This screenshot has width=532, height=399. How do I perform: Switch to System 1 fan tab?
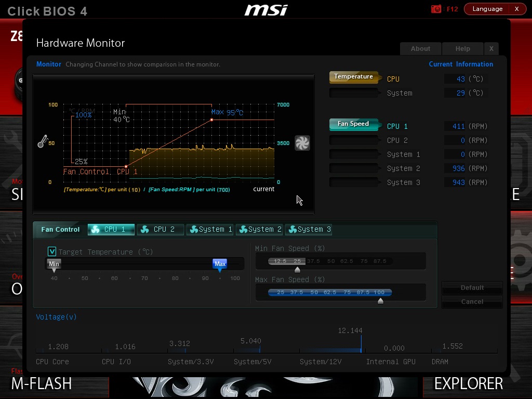pos(210,229)
